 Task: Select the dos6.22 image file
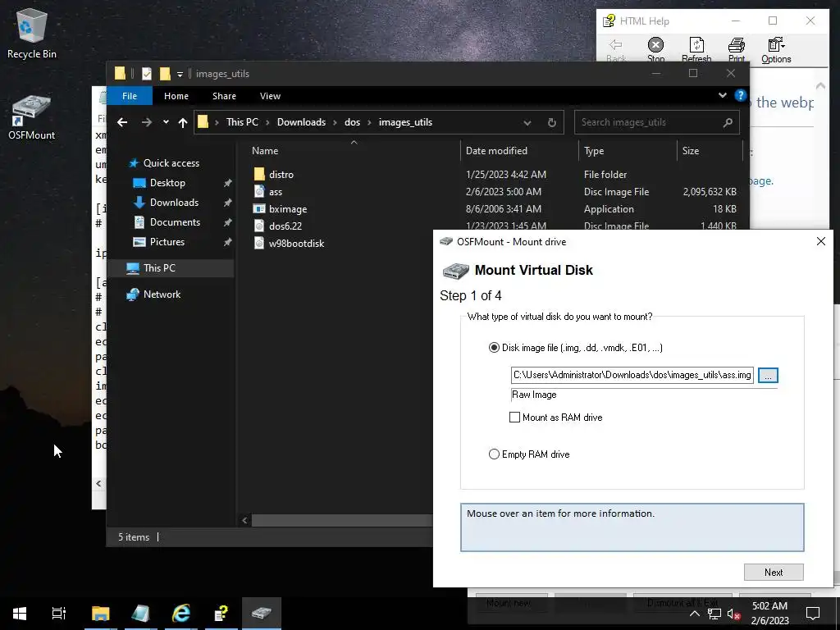pyautogui.click(x=285, y=226)
